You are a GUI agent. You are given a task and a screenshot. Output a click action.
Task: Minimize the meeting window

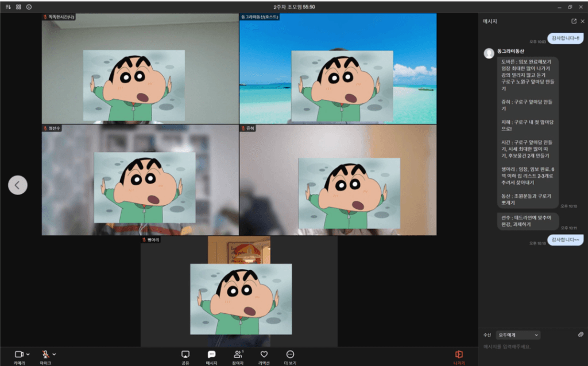(559, 7)
